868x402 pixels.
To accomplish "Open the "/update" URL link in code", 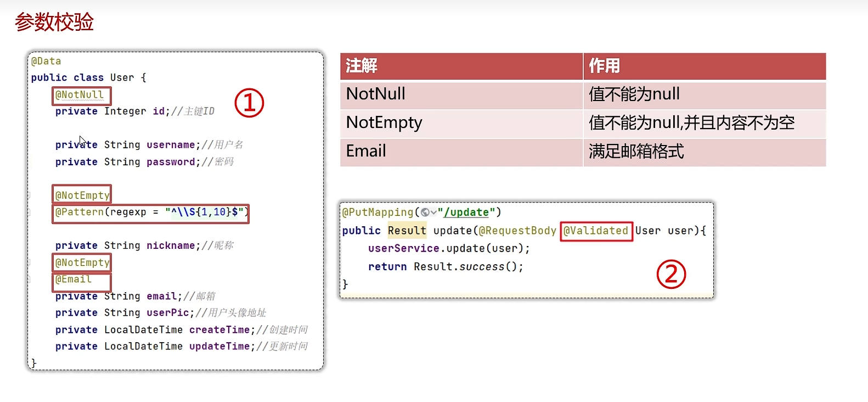I will pos(466,213).
